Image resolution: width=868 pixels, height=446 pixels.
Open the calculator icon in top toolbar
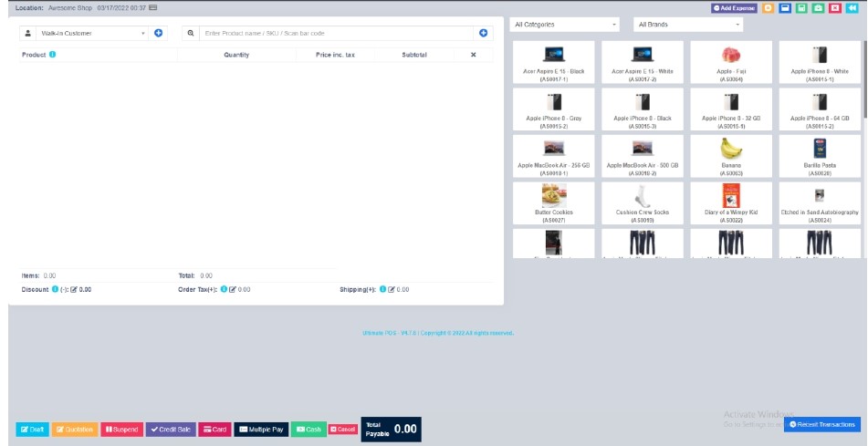(800, 8)
